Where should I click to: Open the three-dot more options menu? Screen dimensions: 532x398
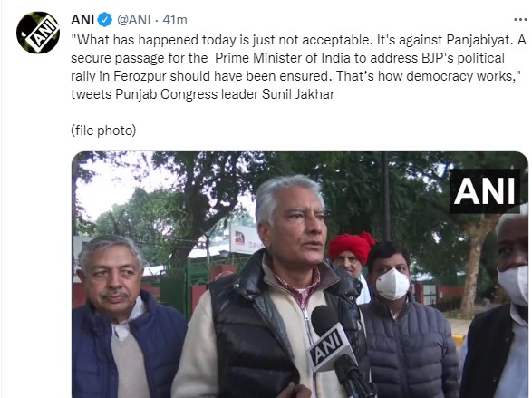click(x=520, y=20)
